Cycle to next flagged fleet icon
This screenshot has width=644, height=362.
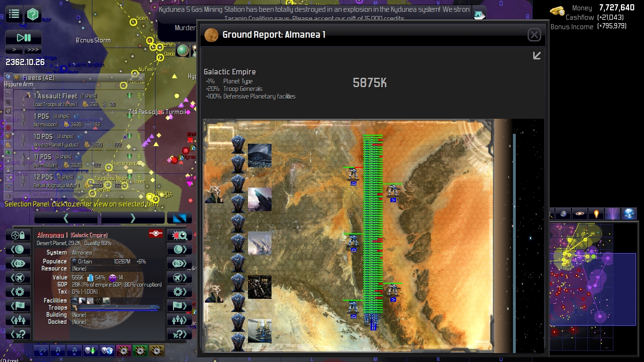(x=180, y=305)
